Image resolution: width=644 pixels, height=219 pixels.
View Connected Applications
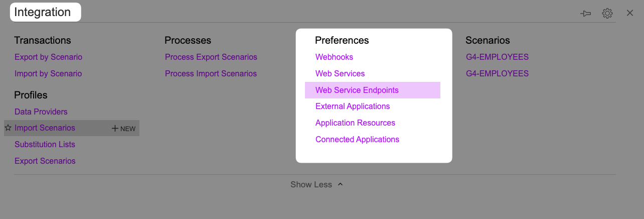357,140
